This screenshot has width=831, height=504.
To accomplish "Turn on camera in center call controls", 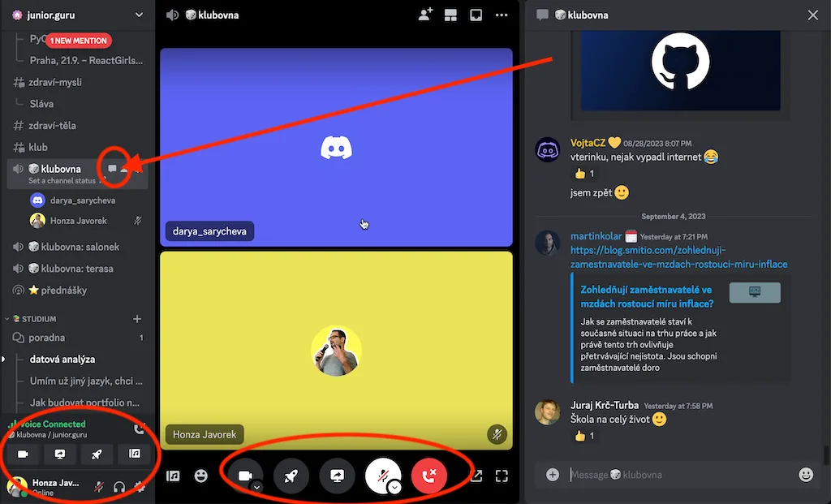I will pyautogui.click(x=245, y=476).
